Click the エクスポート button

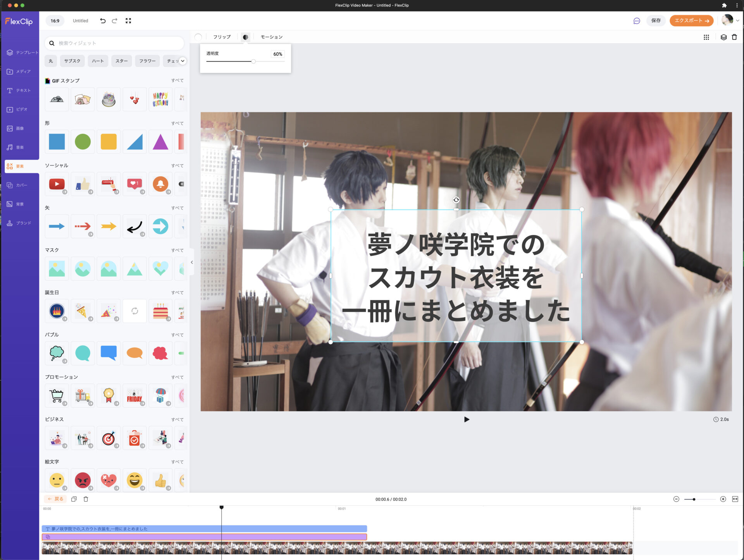691,21
